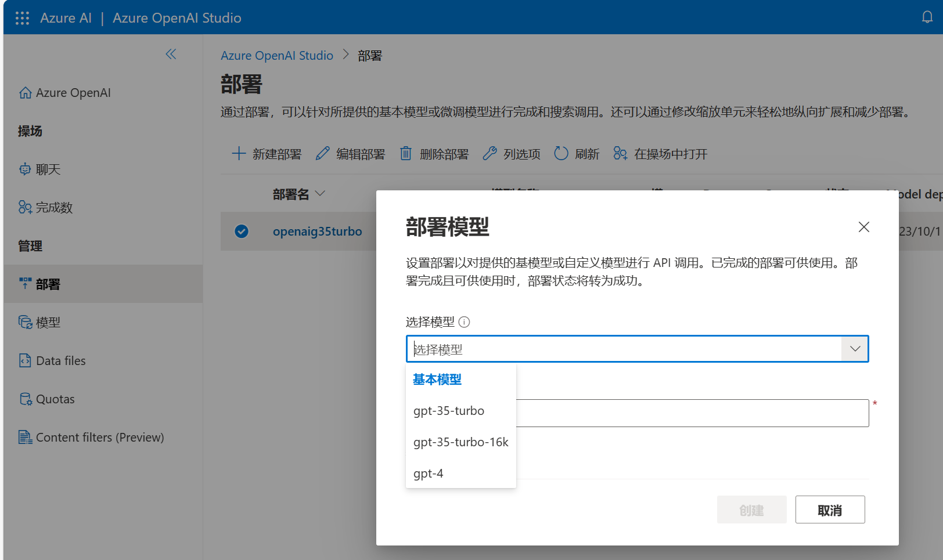Image resolution: width=943 pixels, height=560 pixels.
Task: Open the Azure OpenAI Studio breadcrumb link
Action: coord(277,56)
